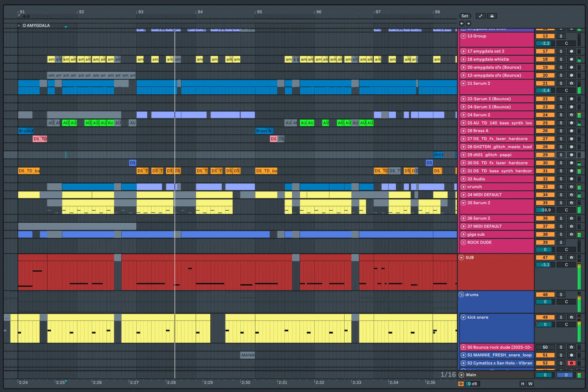Click the Set locator button

click(465, 16)
